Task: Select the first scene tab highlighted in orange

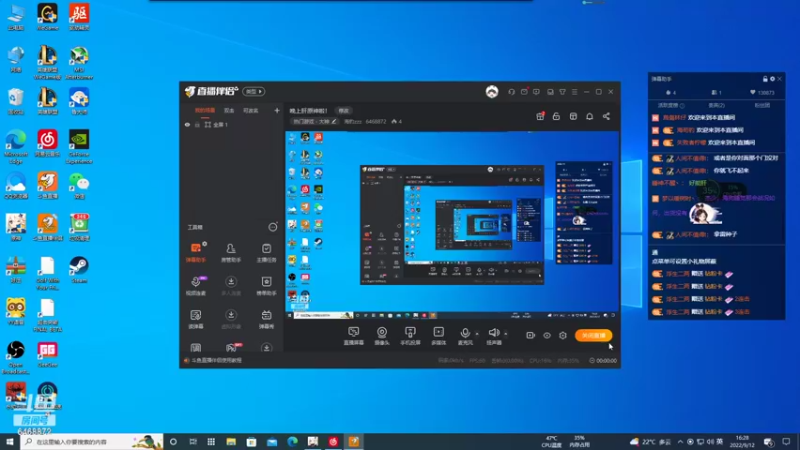Action: (x=205, y=111)
